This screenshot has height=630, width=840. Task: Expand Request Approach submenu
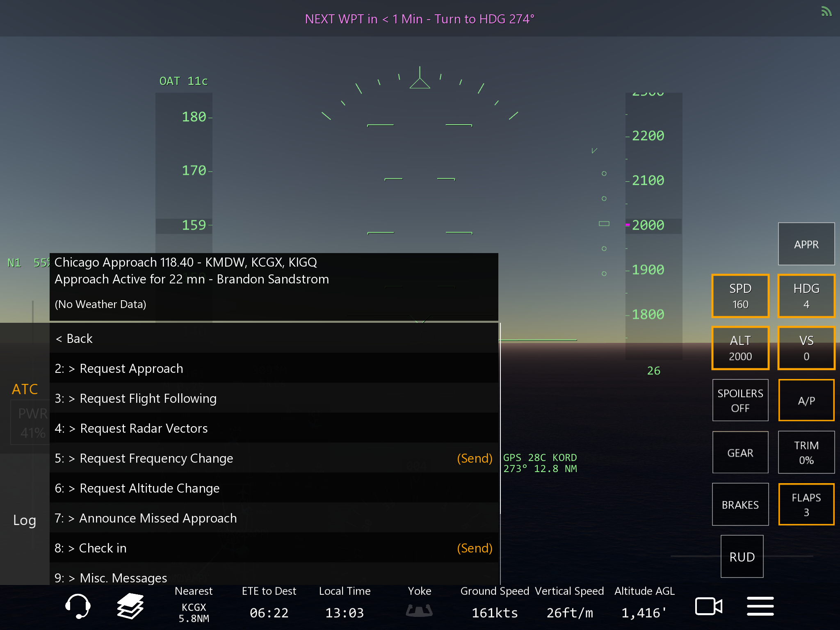(131, 368)
